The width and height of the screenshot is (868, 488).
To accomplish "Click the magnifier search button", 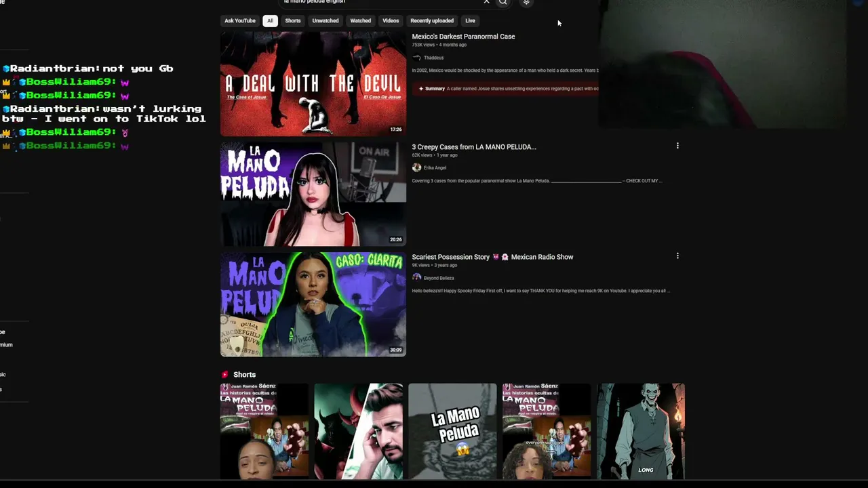I will [502, 2].
